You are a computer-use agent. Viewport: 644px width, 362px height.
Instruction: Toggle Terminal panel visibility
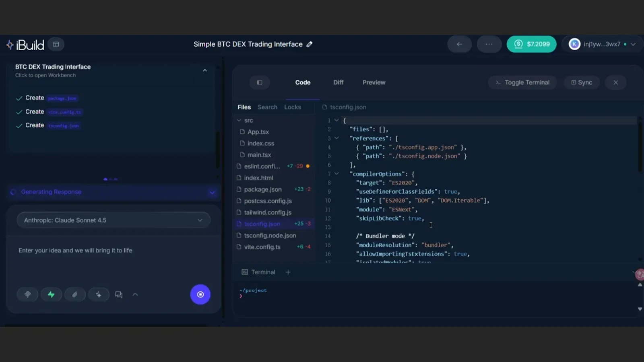522,82
